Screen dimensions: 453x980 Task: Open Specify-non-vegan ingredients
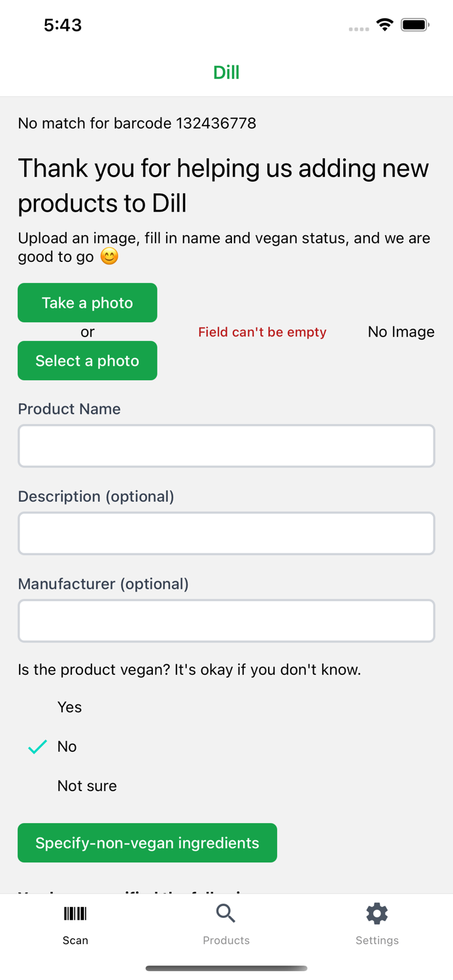point(147,843)
